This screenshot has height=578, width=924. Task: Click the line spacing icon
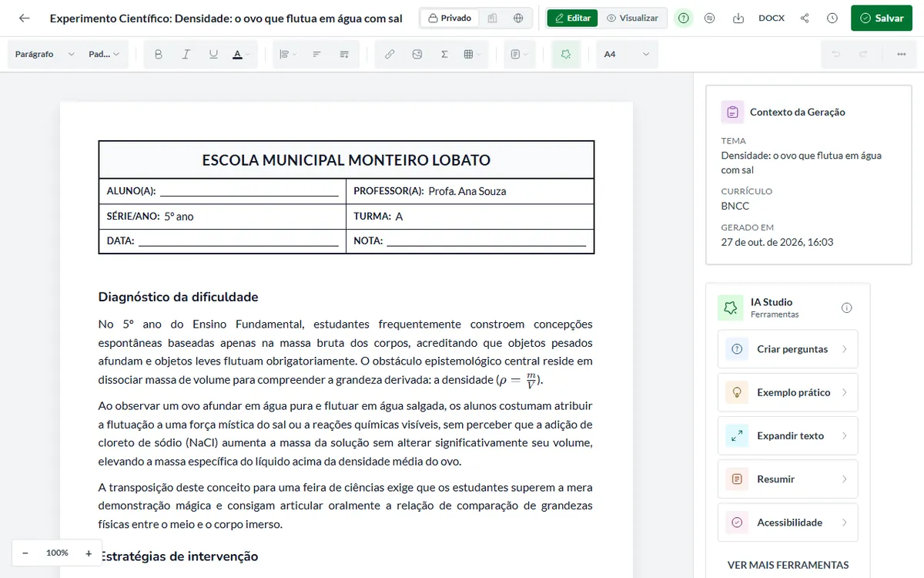tap(344, 54)
